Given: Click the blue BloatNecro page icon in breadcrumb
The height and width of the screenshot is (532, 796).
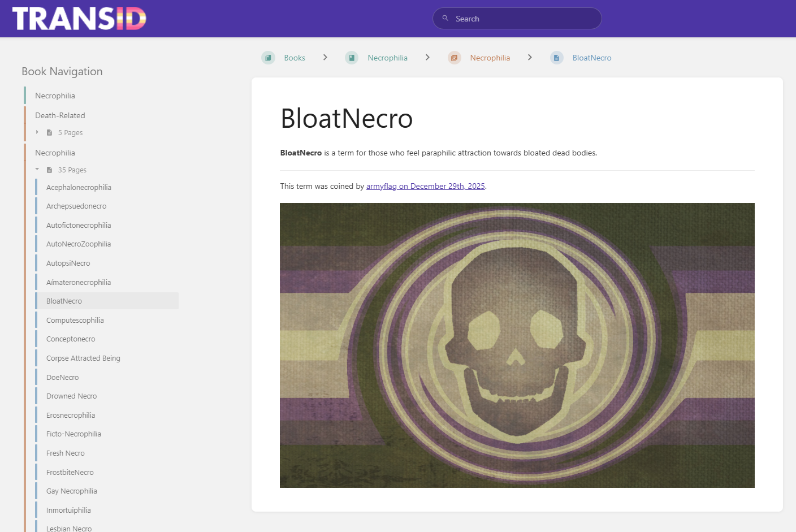Looking at the screenshot, I should 556,58.
